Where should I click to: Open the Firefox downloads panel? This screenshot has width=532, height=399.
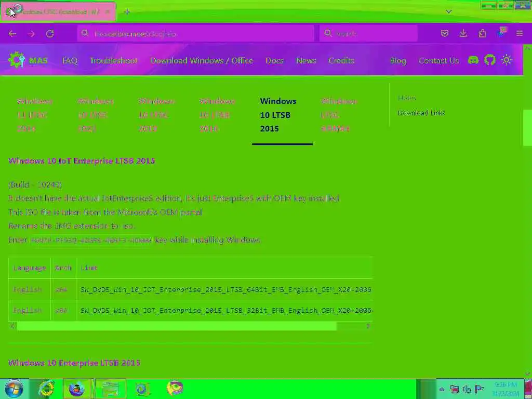pos(463,33)
